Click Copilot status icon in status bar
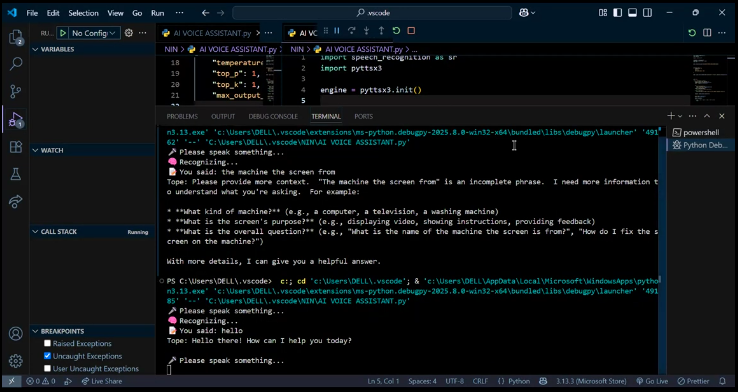The width and height of the screenshot is (738, 392). click(543, 381)
